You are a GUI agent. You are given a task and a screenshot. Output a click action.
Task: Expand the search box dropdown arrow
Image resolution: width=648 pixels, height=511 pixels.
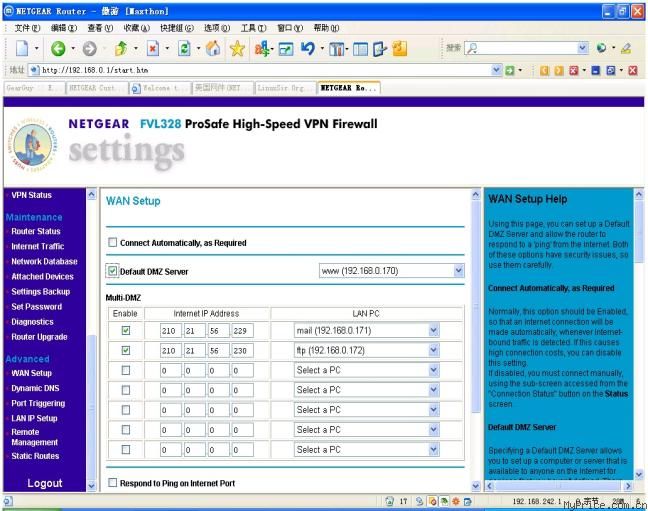pyautogui.click(x=583, y=48)
